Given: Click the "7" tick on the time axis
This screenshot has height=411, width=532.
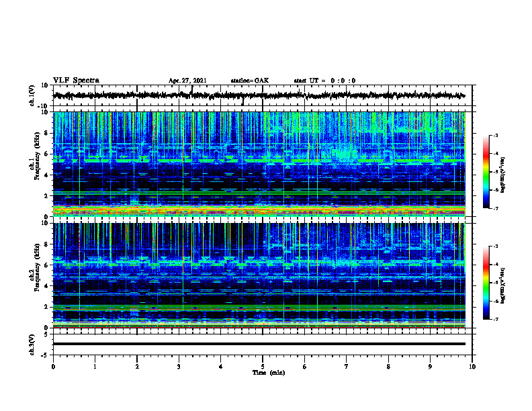Looking at the screenshot, I should 347,367.
